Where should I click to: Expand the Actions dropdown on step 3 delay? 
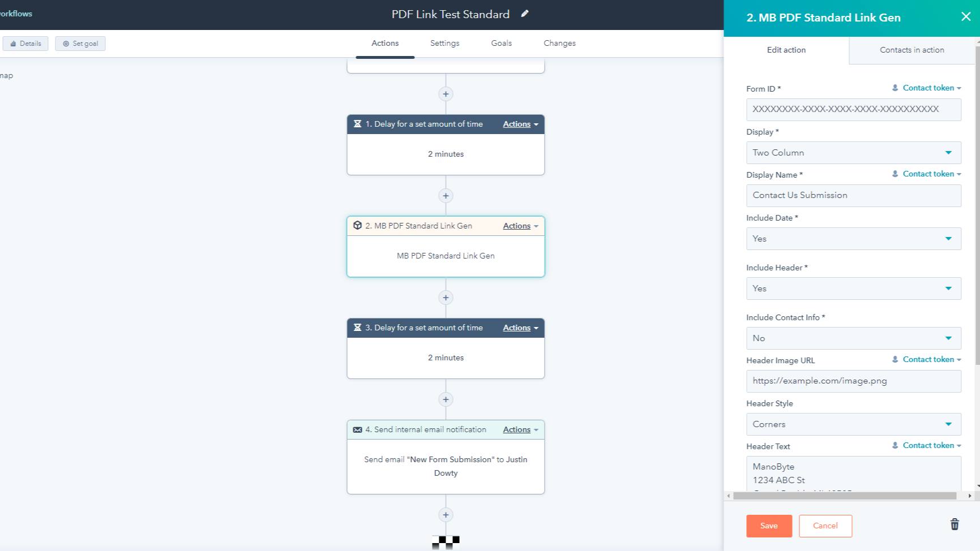pyautogui.click(x=519, y=328)
